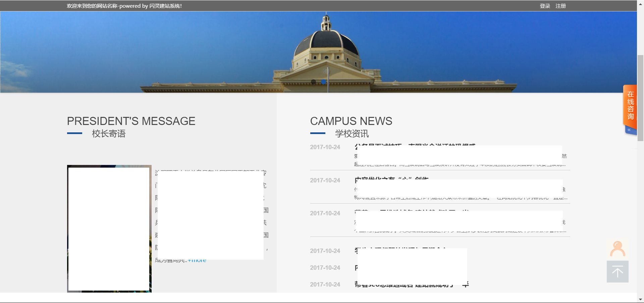Screen dimensions: 644x303
Task: Click the president's photo thumbnail
Action: pyautogui.click(x=109, y=228)
